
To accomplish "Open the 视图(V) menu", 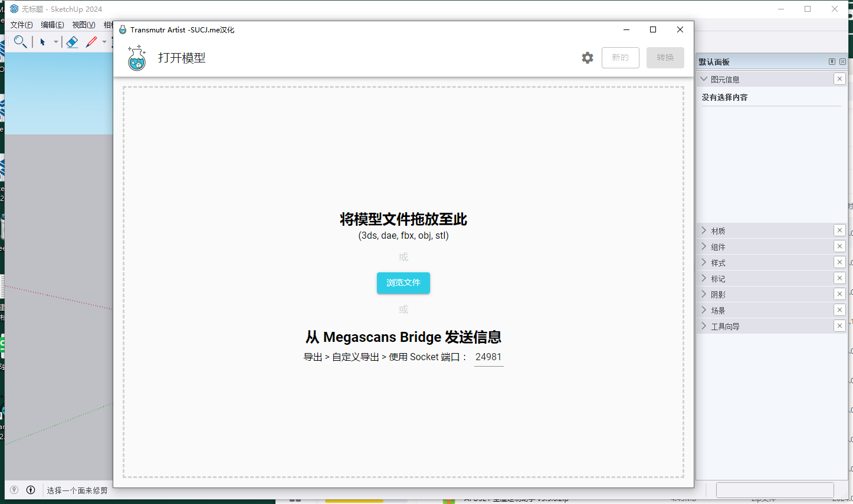I will click(x=84, y=25).
